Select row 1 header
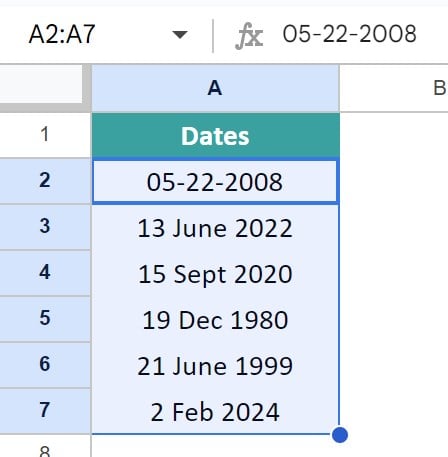Image resolution: width=448 pixels, height=457 pixels. click(x=45, y=135)
